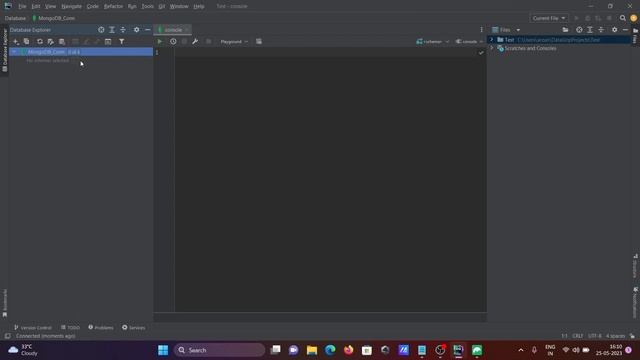This screenshot has height=360, width=640.
Task: Click Database breadcrumb in navigation bar
Action: click(x=15, y=18)
